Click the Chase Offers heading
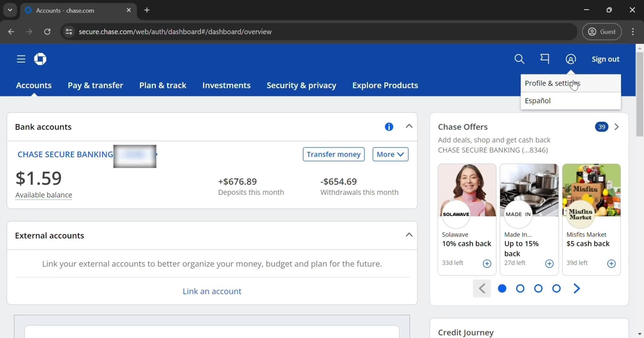This screenshot has height=338, width=644. pyautogui.click(x=463, y=127)
